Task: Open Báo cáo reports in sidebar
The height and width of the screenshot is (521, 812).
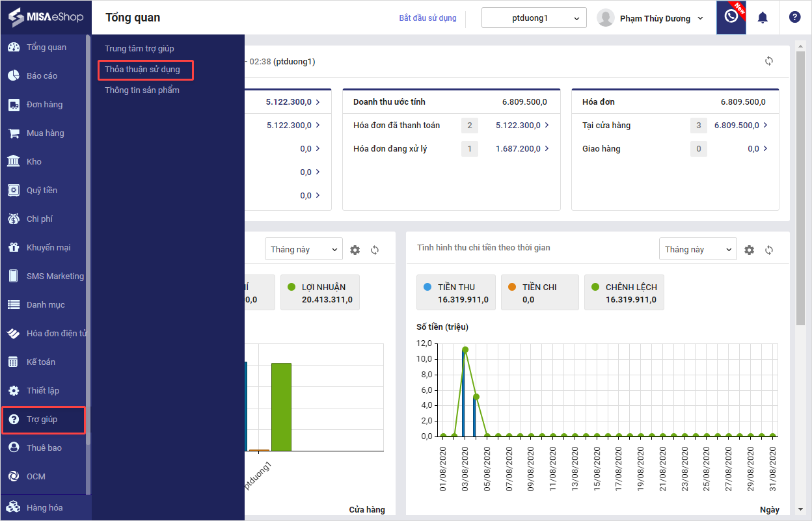Action: click(42, 75)
